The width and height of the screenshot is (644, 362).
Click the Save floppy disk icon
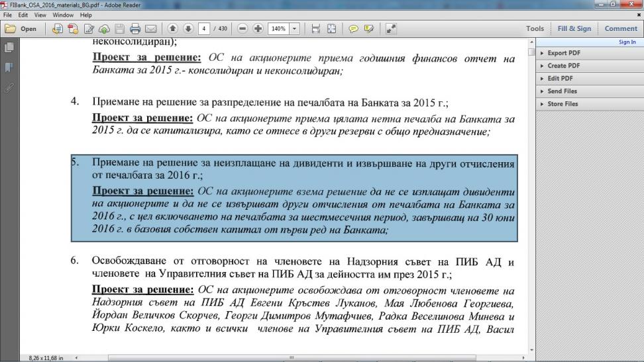pyautogui.click(x=119, y=28)
